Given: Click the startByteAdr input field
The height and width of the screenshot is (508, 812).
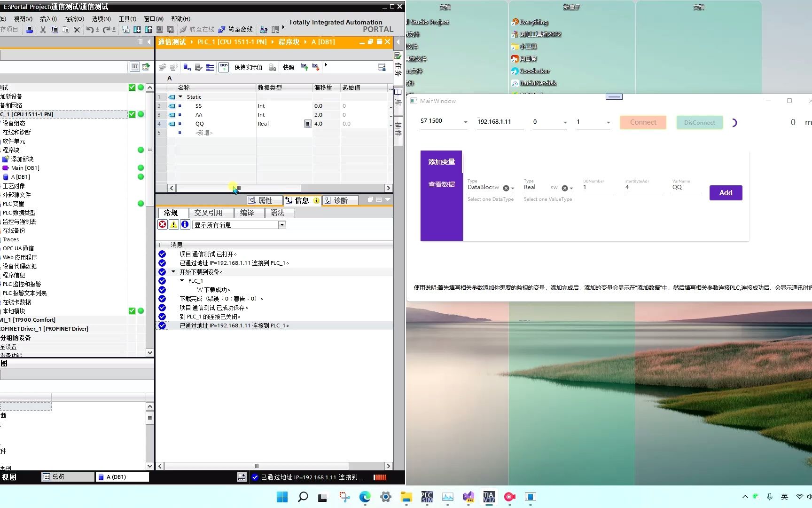Looking at the screenshot, I should pos(643,187).
